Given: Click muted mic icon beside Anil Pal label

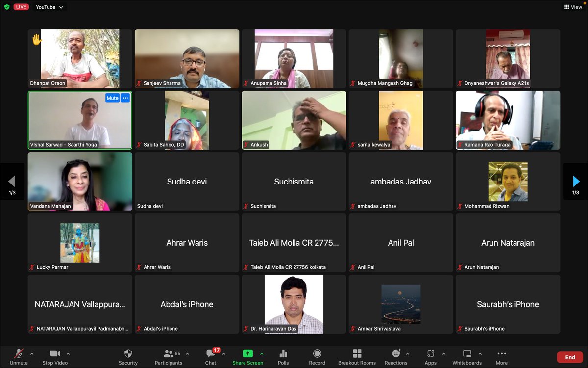Looking at the screenshot, I should pos(353,267).
